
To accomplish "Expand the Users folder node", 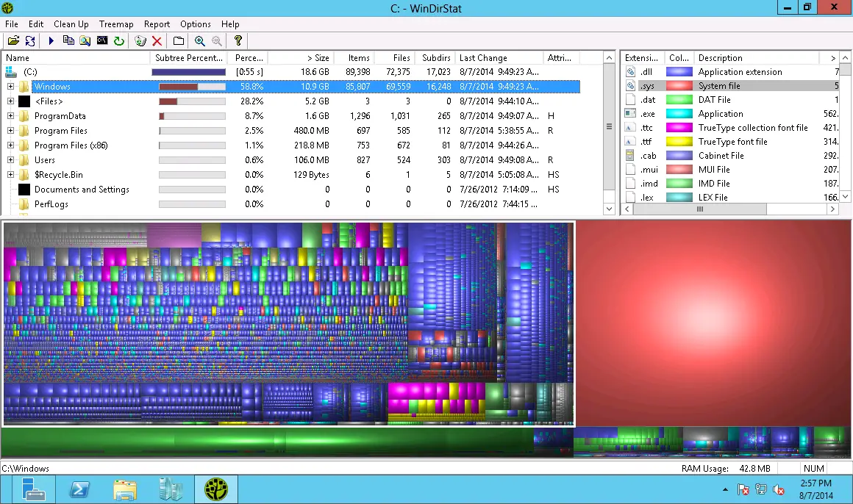I will coord(10,160).
